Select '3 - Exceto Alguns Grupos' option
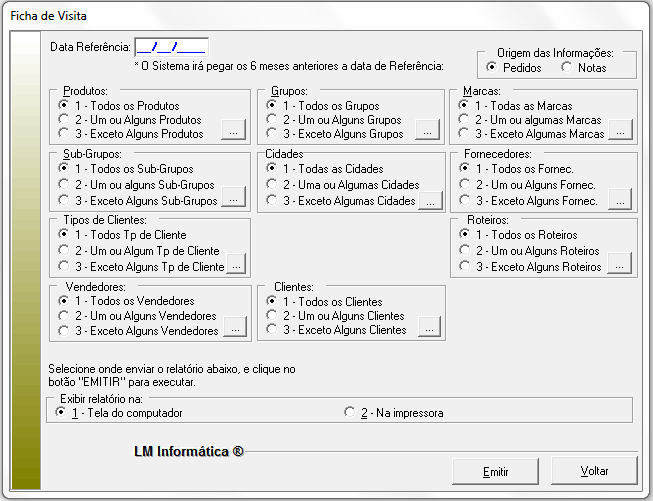 click(273, 133)
